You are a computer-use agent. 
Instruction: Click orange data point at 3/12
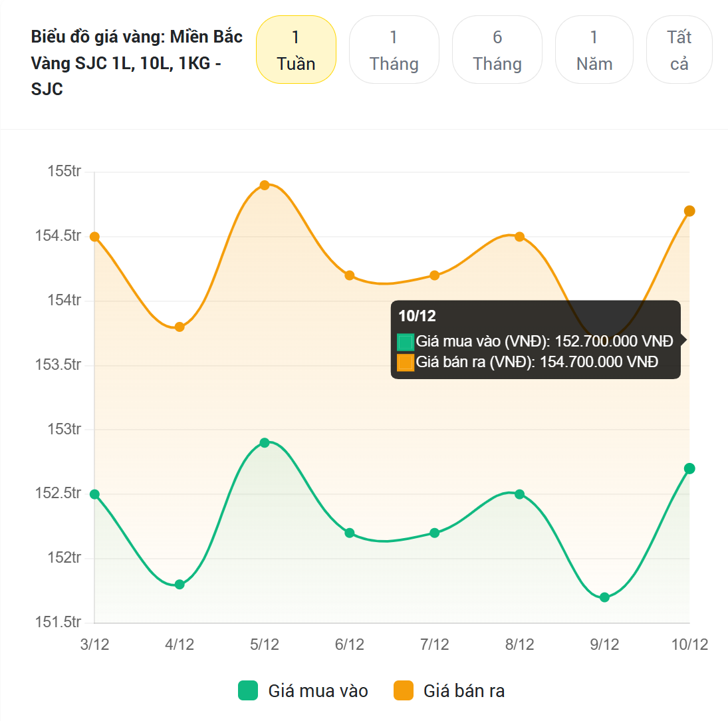[x=94, y=236]
